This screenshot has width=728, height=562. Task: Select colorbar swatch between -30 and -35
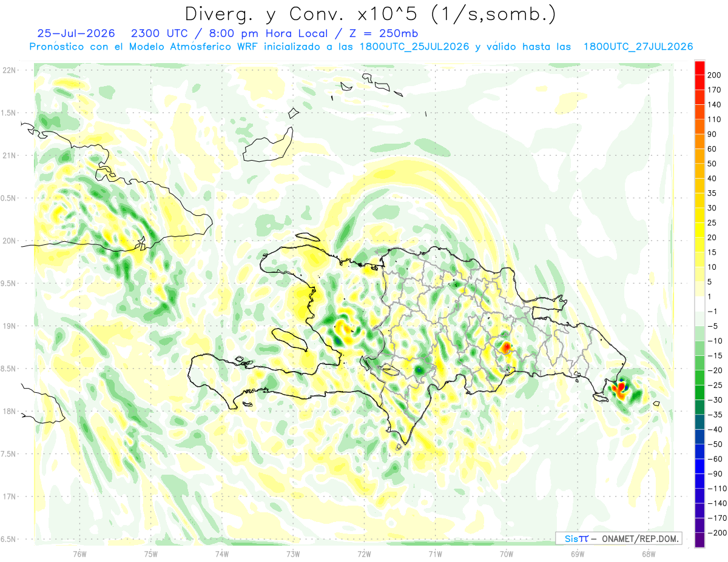699,407
